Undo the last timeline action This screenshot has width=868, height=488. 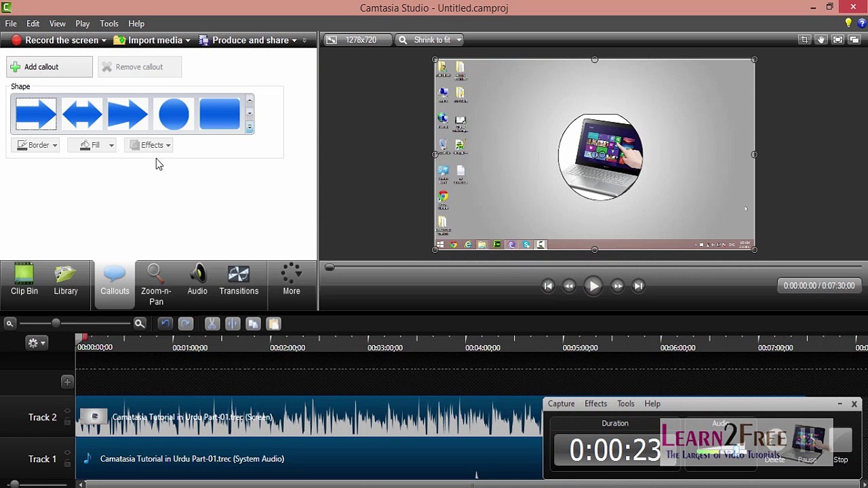(165, 324)
